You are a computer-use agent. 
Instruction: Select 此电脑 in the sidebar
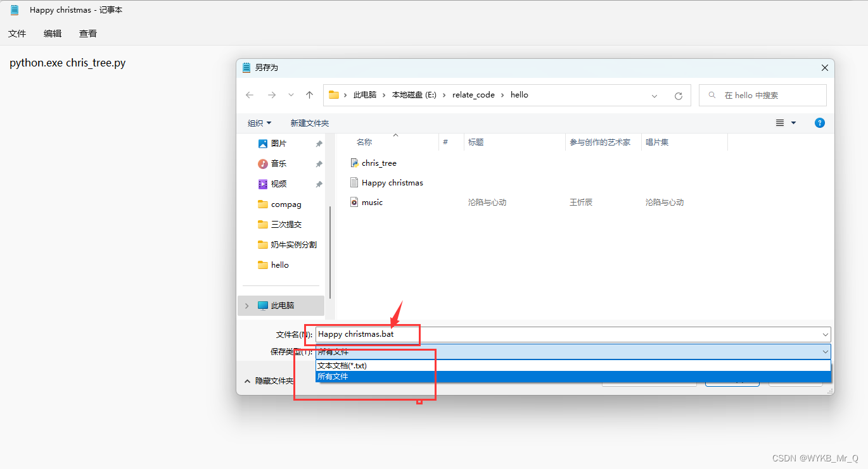281,306
